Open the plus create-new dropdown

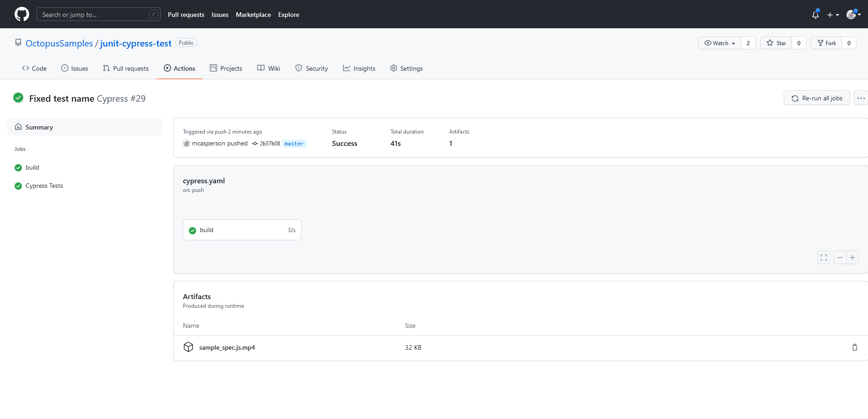point(833,15)
